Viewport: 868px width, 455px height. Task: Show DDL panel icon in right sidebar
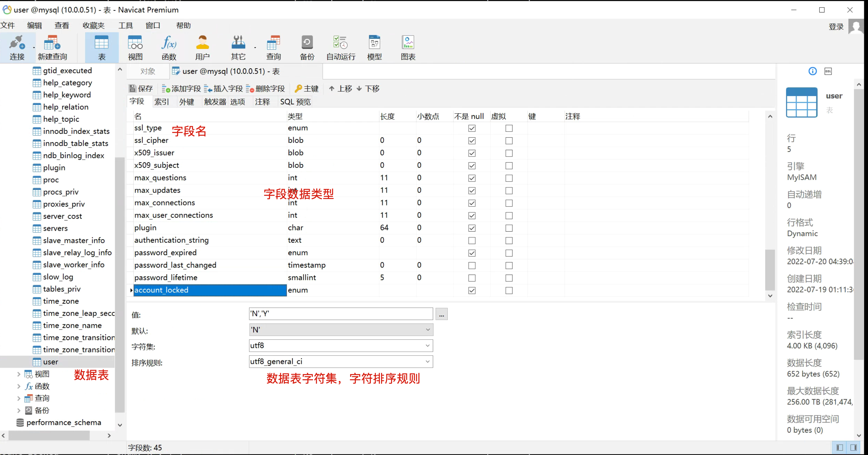828,71
